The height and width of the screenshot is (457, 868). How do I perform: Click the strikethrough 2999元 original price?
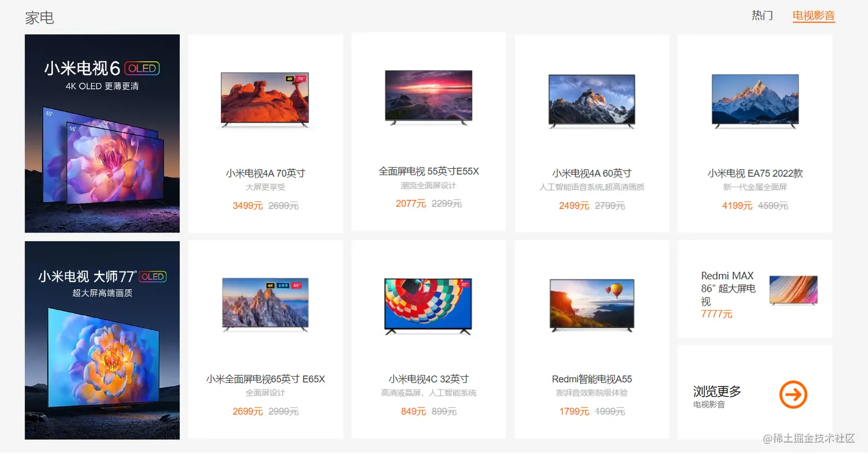pos(284,411)
